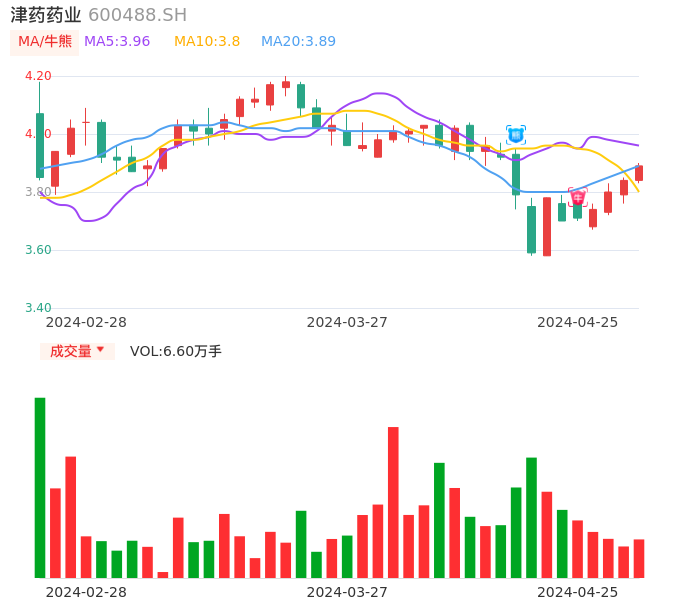Click the blue bear signal marker

pos(516,134)
